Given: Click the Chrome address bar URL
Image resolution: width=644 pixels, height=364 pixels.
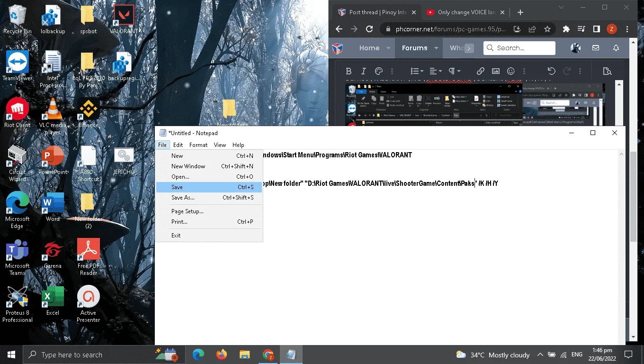Looking at the screenshot, I should click(450, 29).
